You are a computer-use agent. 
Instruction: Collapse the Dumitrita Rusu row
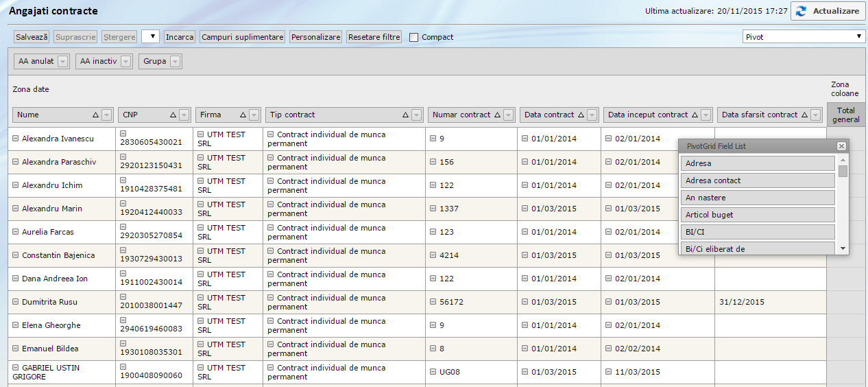(x=16, y=302)
